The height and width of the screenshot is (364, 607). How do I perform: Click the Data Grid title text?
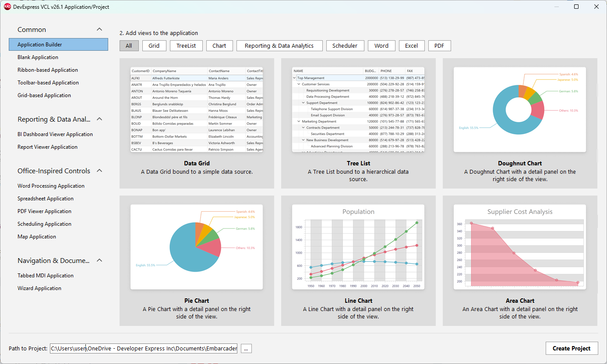click(x=197, y=164)
